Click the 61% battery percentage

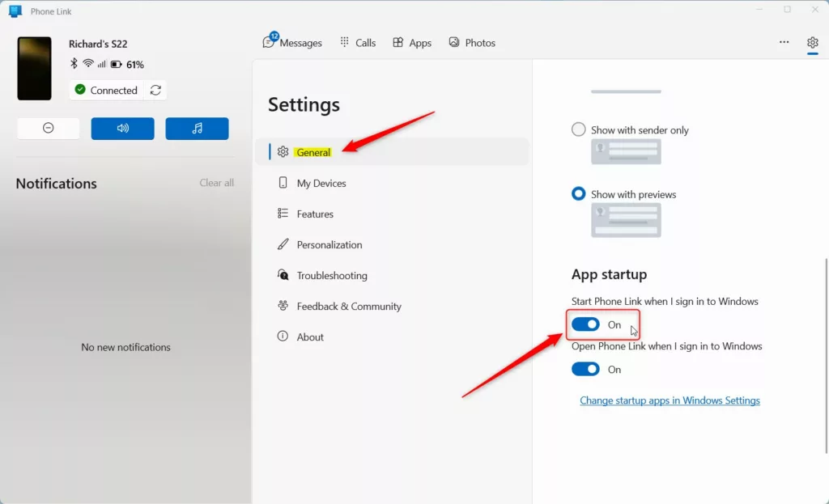coord(135,65)
